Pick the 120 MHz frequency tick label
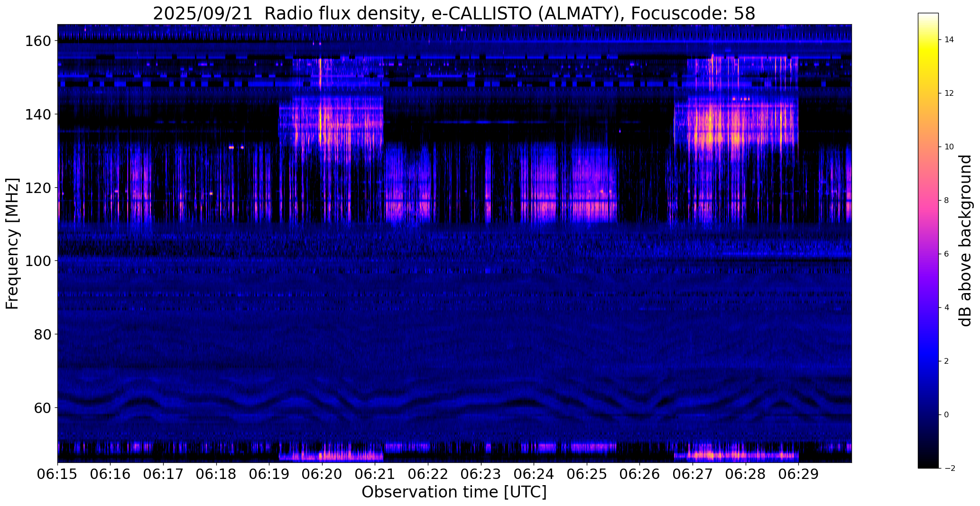 click(38, 188)
